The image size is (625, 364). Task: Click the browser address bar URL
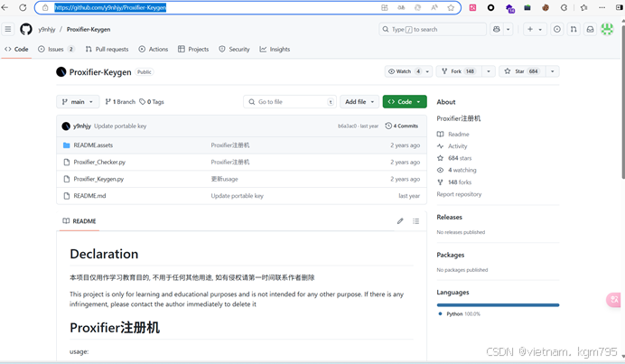pos(110,7)
